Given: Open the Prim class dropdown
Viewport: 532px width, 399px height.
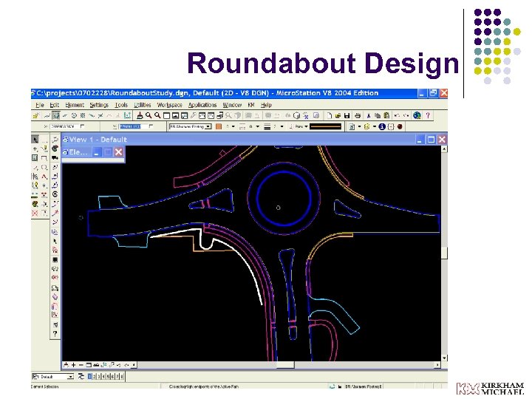Looking at the screenshot, I should [x=306, y=126].
